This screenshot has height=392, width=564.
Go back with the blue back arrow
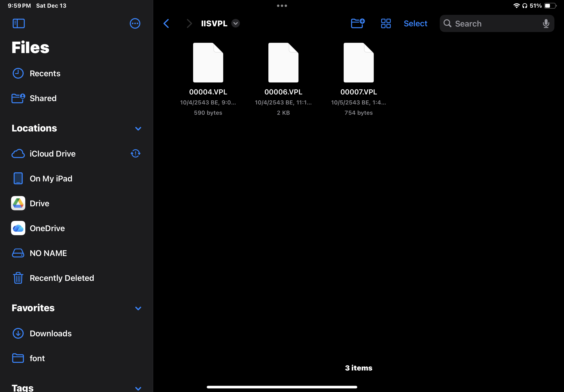click(166, 24)
